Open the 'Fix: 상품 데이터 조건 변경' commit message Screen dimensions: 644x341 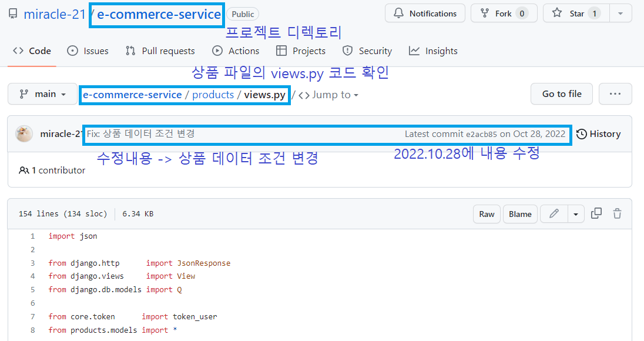pos(141,134)
